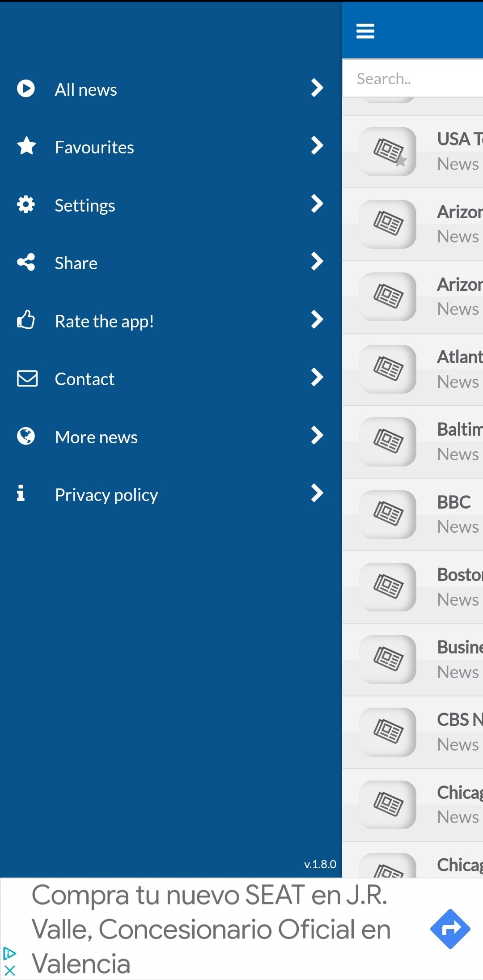Open the Favourites menu item
Viewport: 483px width, 980px height.
pyautogui.click(x=94, y=147)
